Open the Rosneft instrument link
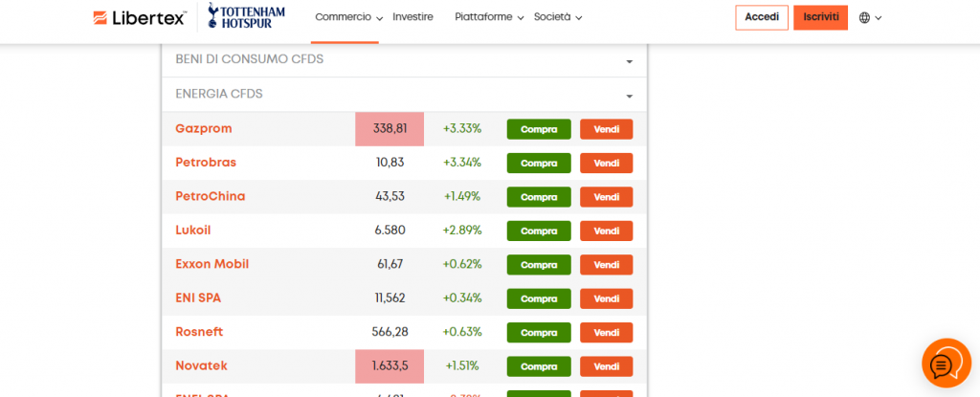 (x=201, y=331)
